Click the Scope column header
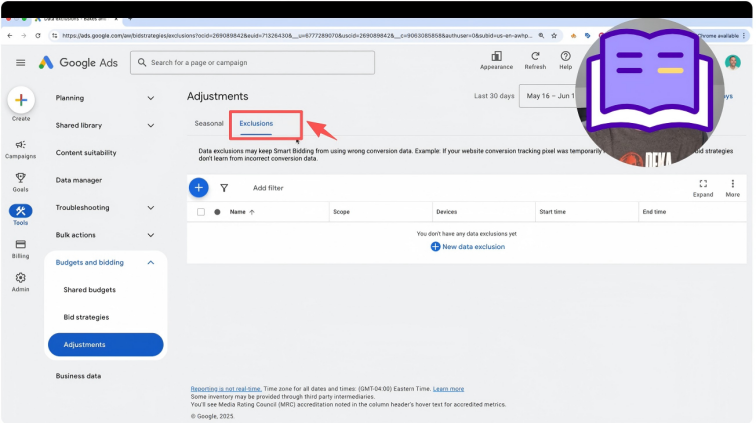Screen dimensions: 756x423 coord(341,212)
